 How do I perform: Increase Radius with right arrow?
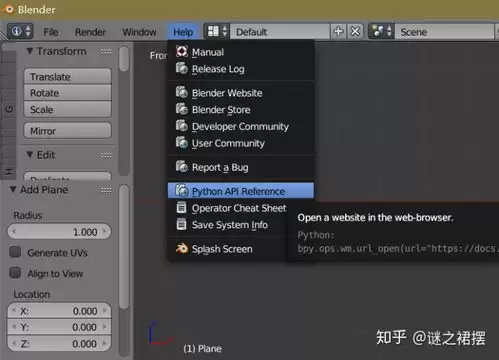pos(105,231)
